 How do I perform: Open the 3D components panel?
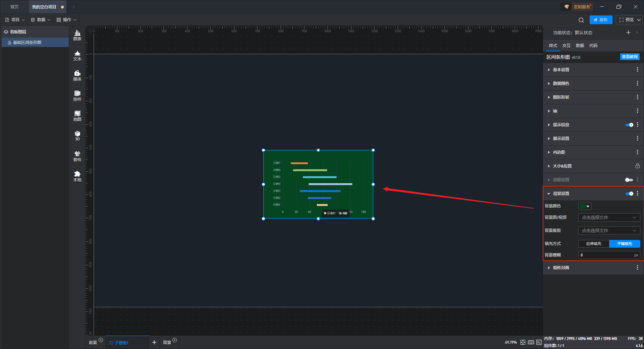pyautogui.click(x=77, y=136)
